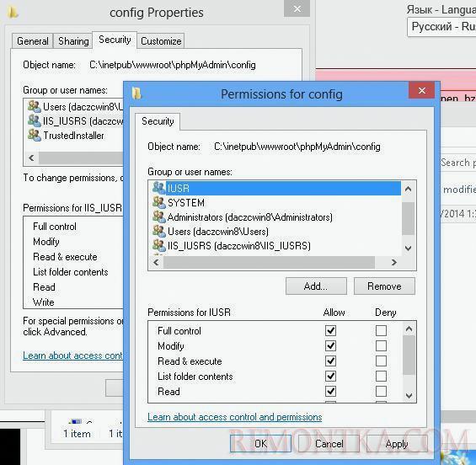Select Users group icon in Permissions dialog
Viewport: 476px width, 465px height.
click(x=158, y=231)
